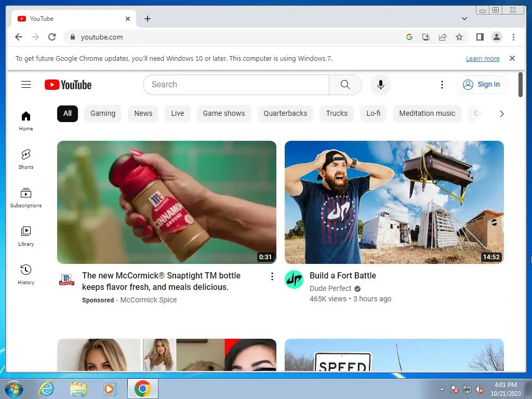
Task: Open Windows Media Player from taskbar
Action: (x=110, y=389)
